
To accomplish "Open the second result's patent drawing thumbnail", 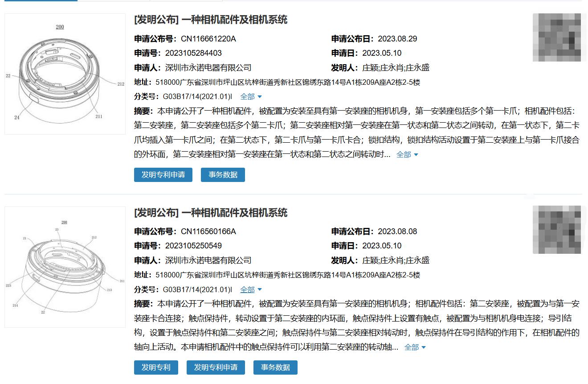I will click(65, 267).
